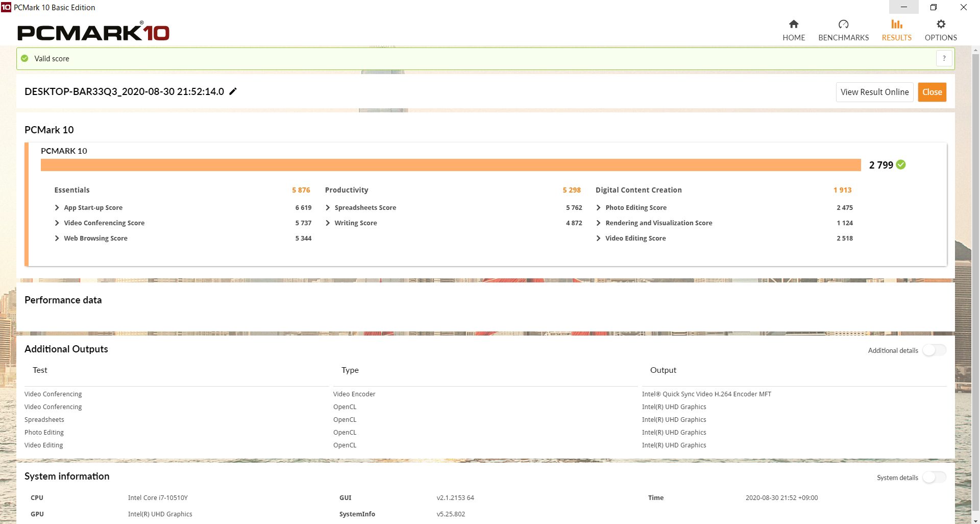Click the green check beside score 2 799
980x524 pixels.
coord(901,164)
